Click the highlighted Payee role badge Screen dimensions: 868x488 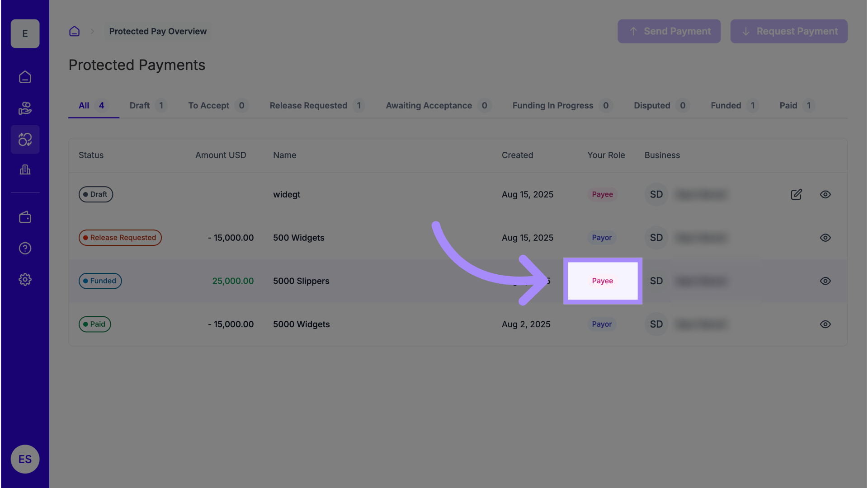tap(603, 281)
